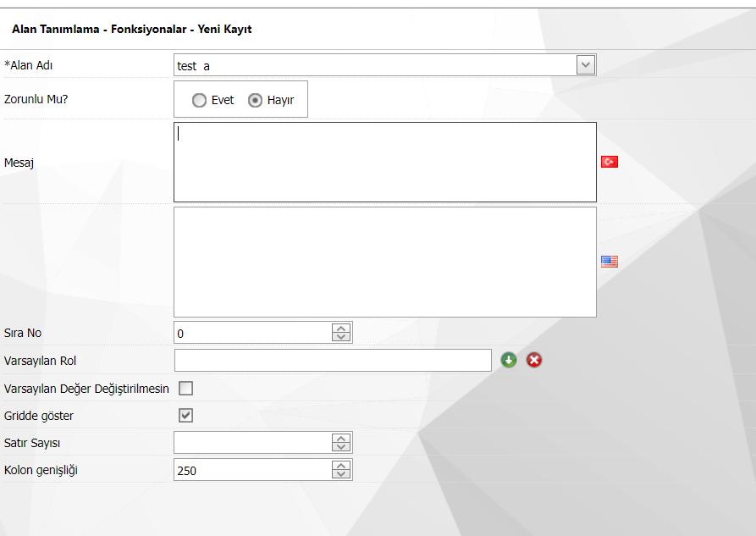Image resolution: width=756 pixels, height=536 pixels.
Task: Increase the Satır Sayısı value
Action: point(341,438)
